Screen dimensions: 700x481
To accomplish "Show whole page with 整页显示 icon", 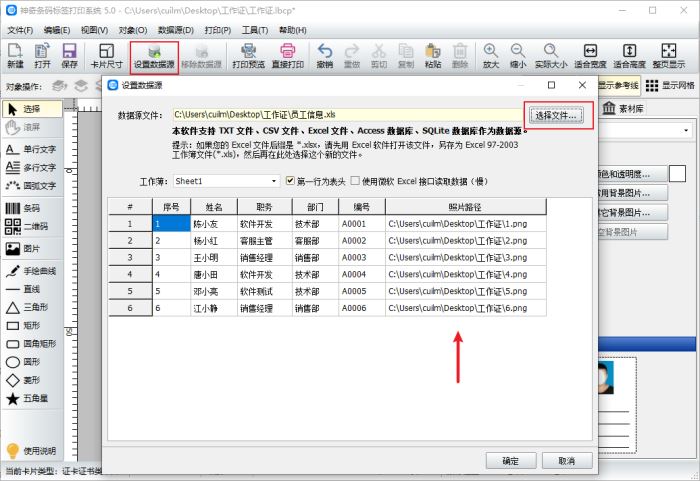I will 668,56.
